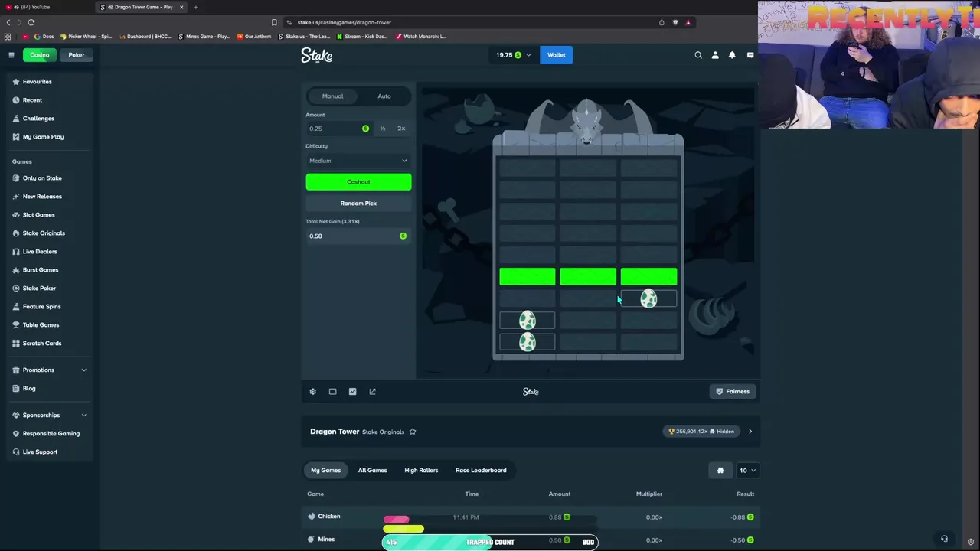Switch to Auto betting mode
The width and height of the screenshot is (980, 551).
point(384,96)
